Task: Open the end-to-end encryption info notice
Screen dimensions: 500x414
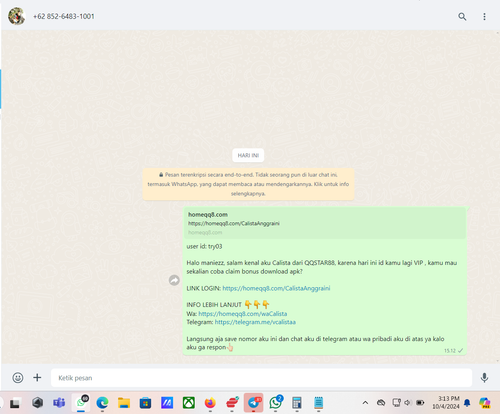Action: tap(248, 184)
